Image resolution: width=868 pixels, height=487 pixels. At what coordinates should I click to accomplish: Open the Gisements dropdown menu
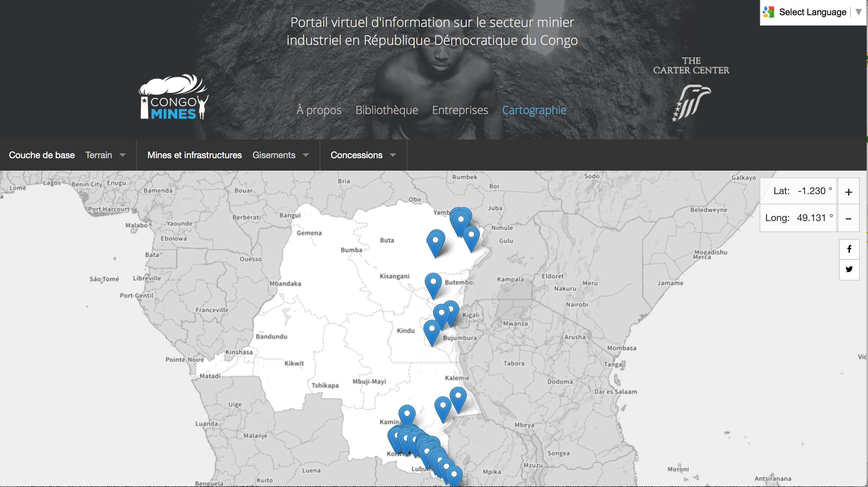point(280,155)
